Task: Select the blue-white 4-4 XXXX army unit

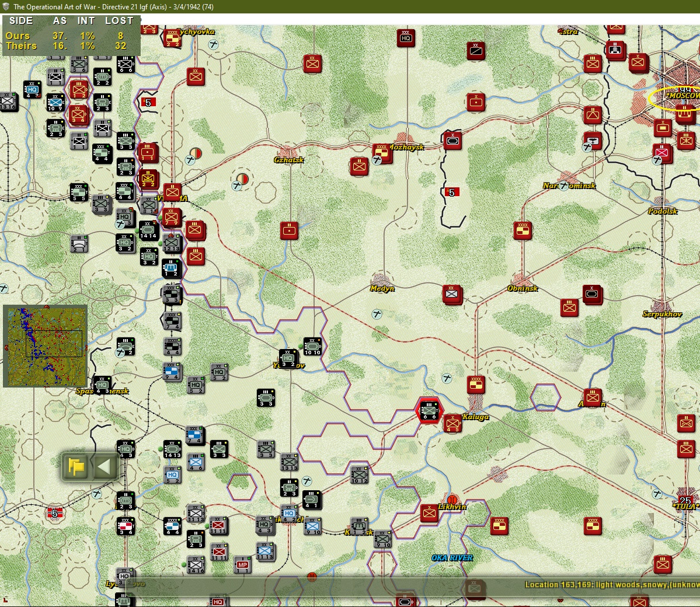Action: 172,526
